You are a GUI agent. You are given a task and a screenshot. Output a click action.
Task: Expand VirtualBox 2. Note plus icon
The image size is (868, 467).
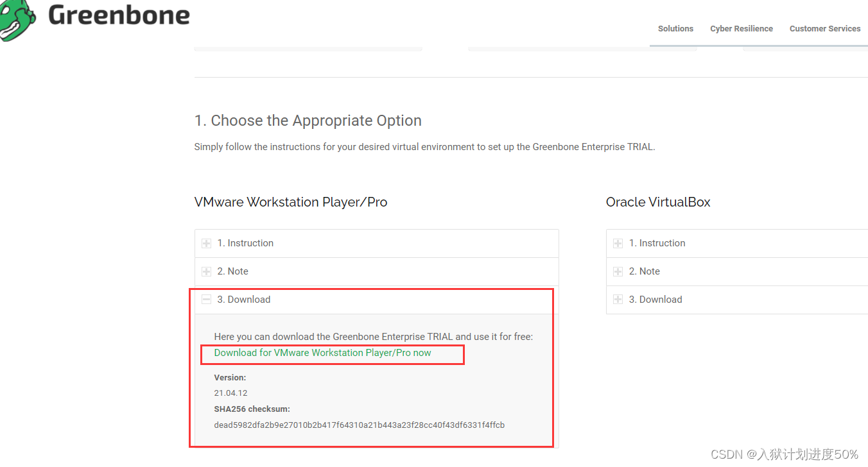point(618,272)
